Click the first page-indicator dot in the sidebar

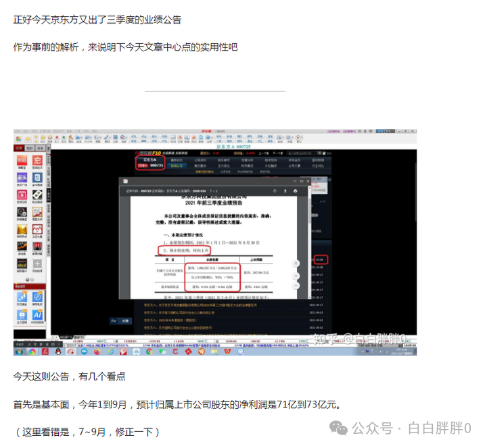click(27, 280)
